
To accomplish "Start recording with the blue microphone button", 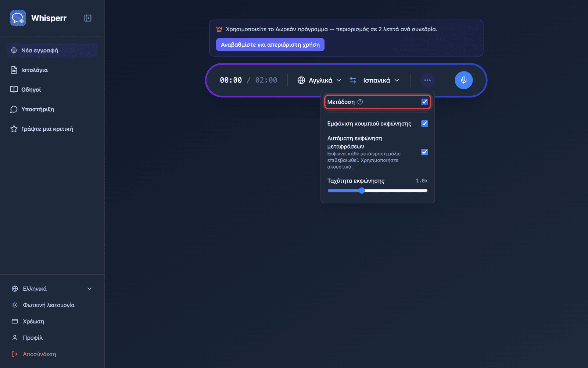I will (x=464, y=80).
